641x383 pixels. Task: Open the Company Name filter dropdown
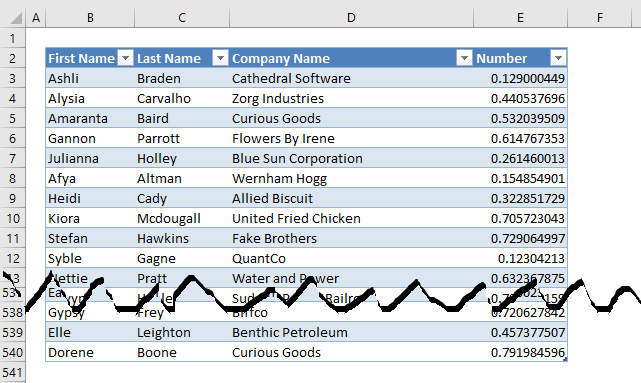(x=464, y=58)
